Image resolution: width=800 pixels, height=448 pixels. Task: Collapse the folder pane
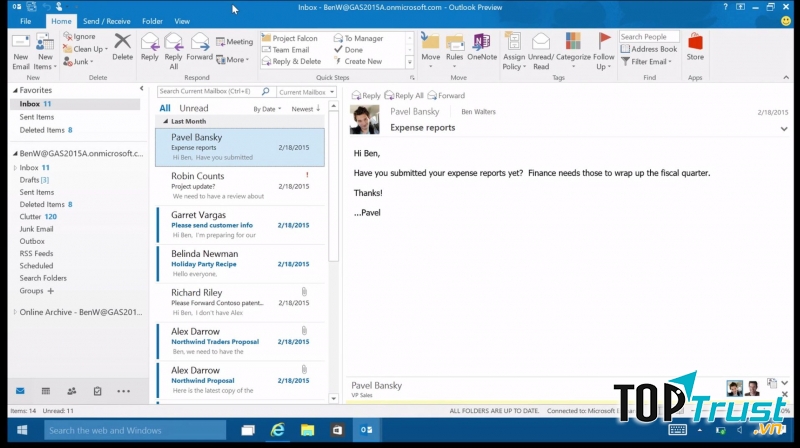coord(142,89)
